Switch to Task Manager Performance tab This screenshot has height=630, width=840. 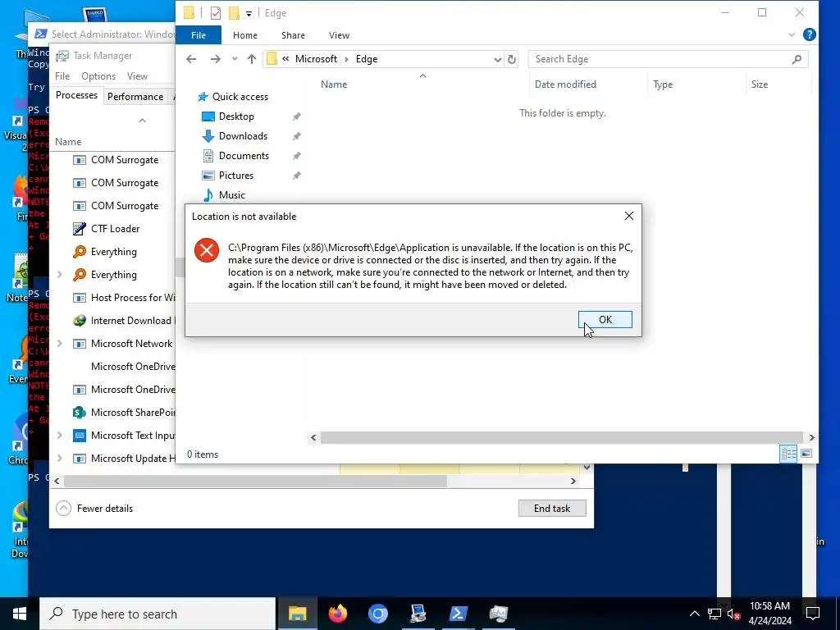[135, 97]
